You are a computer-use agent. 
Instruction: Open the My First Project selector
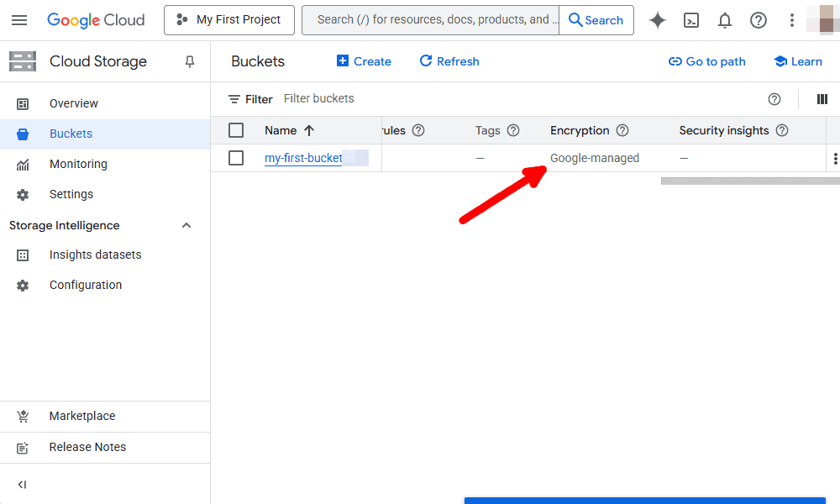pyautogui.click(x=229, y=20)
